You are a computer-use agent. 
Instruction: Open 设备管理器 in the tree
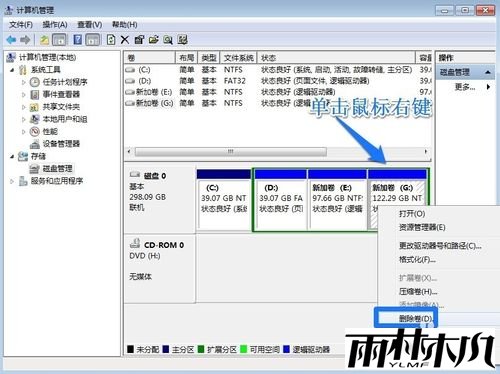61,144
